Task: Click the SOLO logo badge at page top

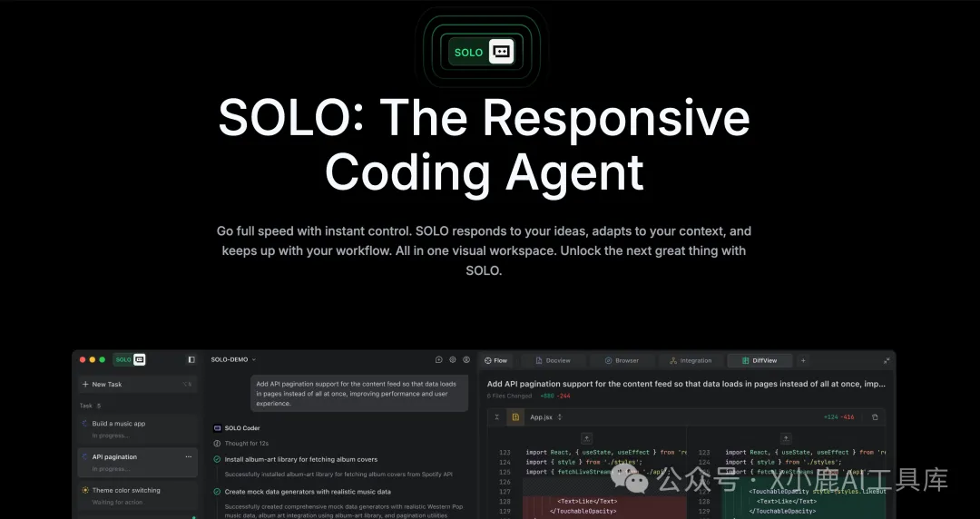Action: (481, 52)
